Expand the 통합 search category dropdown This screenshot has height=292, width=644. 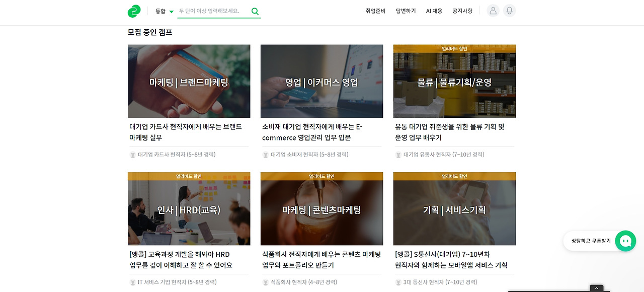click(x=165, y=11)
